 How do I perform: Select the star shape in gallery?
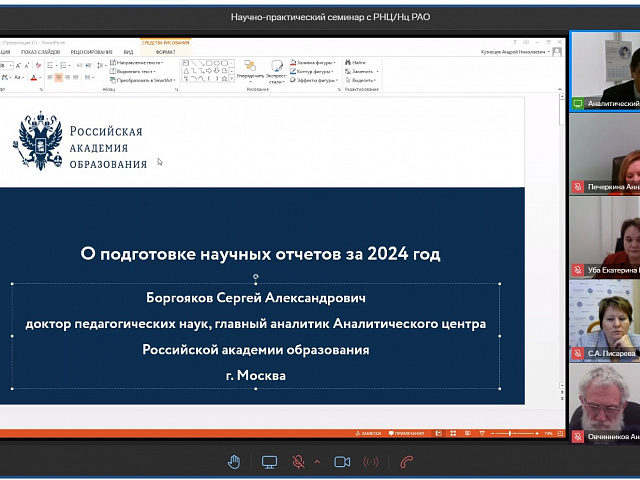[224, 78]
